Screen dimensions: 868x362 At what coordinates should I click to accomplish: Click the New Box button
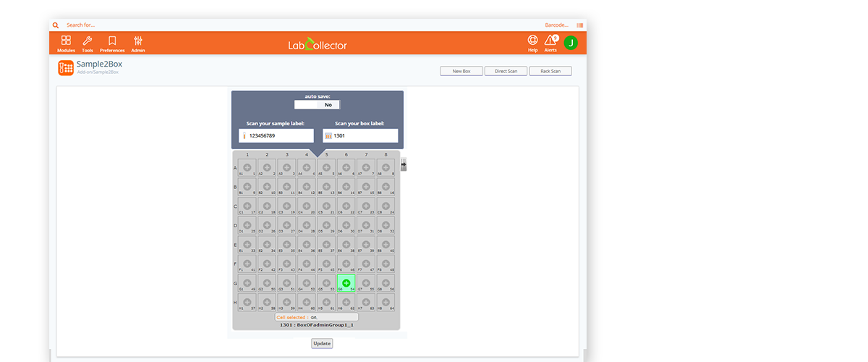pyautogui.click(x=461, y=71)
